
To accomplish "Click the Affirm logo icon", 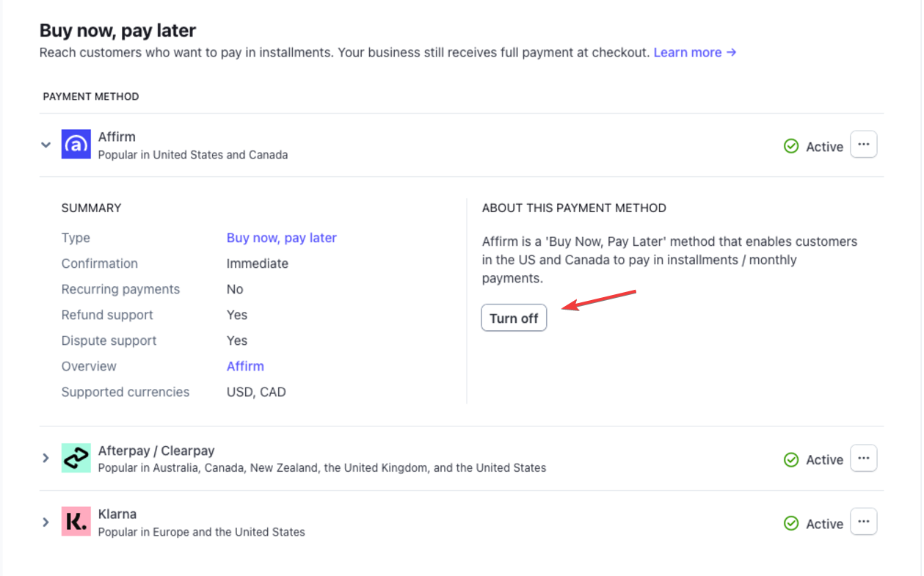I will click(x=76, y=145).
